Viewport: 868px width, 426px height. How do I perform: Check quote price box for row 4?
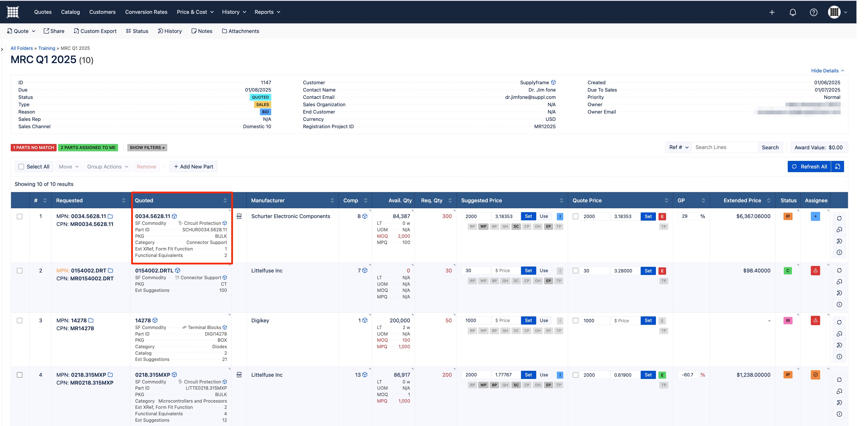pyautogui.click(x=576, y=375)
